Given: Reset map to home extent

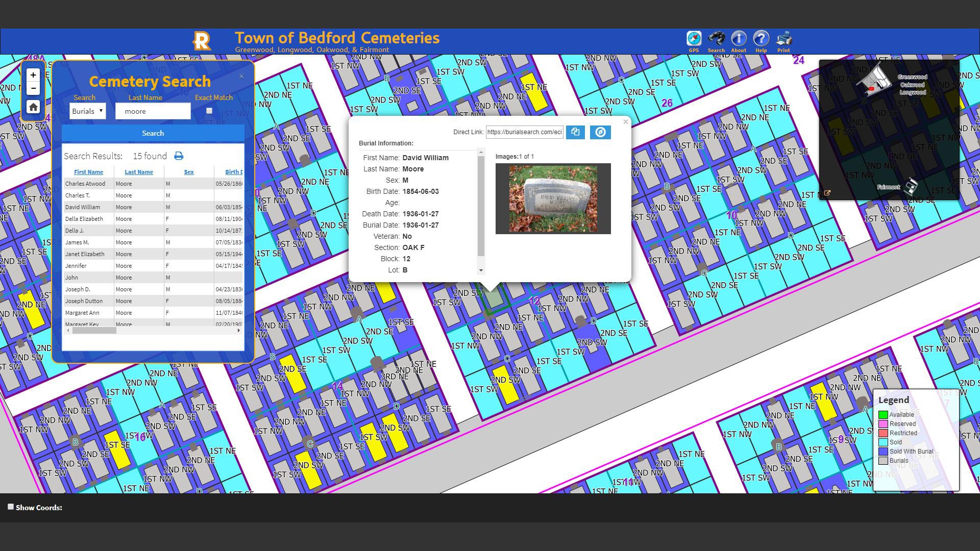Looking at the screenshot, I should [x=33, y=107].
